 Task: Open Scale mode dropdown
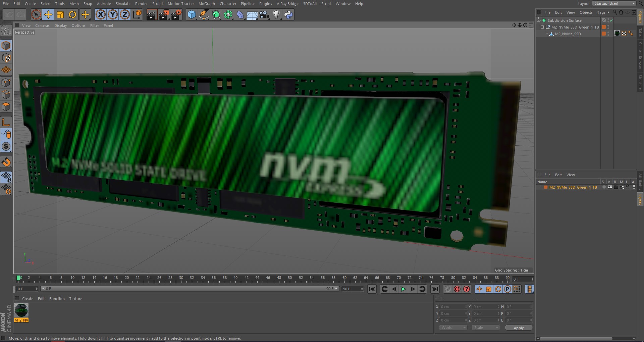485,328
